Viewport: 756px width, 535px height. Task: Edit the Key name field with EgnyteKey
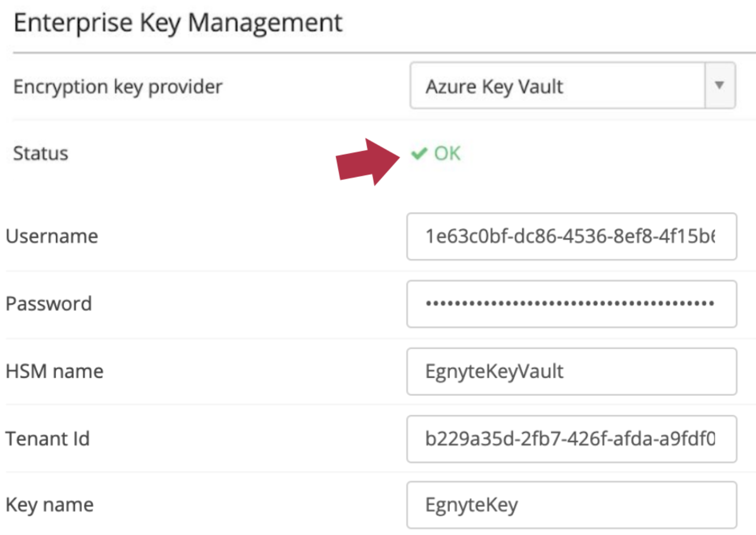coord(571,505)
